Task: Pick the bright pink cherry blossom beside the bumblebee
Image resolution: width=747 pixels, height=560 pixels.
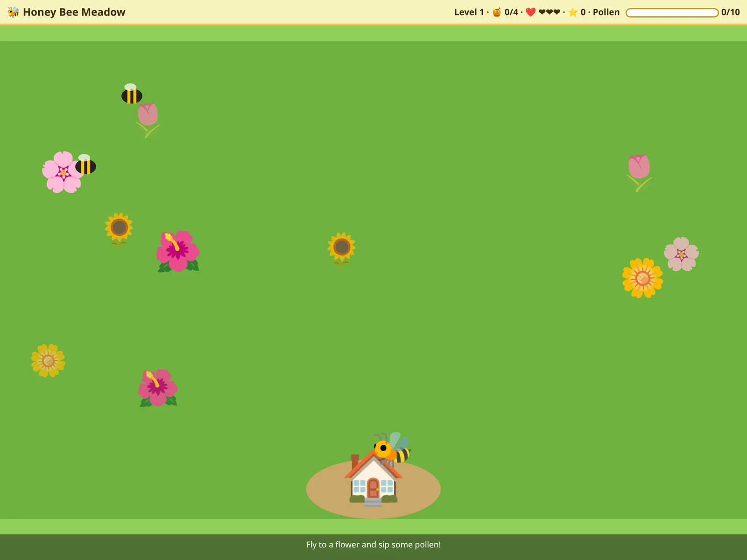Action: (63, 172)
